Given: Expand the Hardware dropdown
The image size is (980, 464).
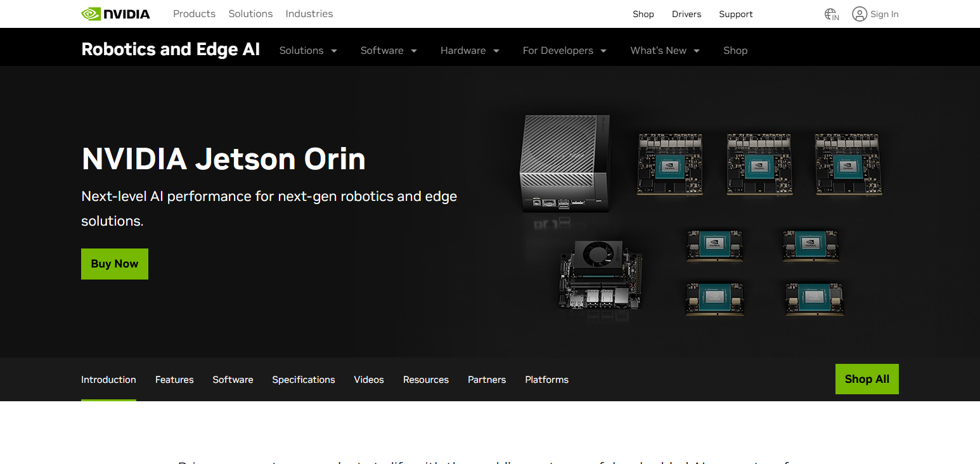Looking at the screenshot, I should (470, 51).
